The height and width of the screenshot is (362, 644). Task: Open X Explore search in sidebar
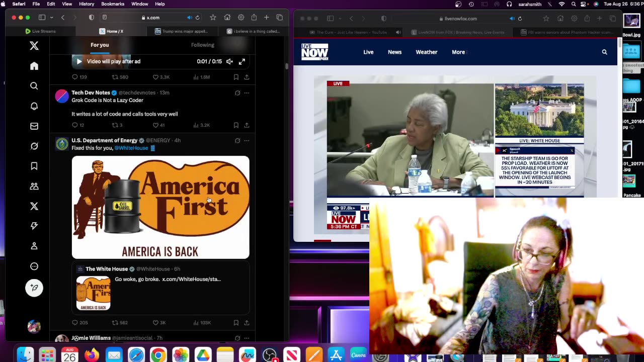click(34, 86)
